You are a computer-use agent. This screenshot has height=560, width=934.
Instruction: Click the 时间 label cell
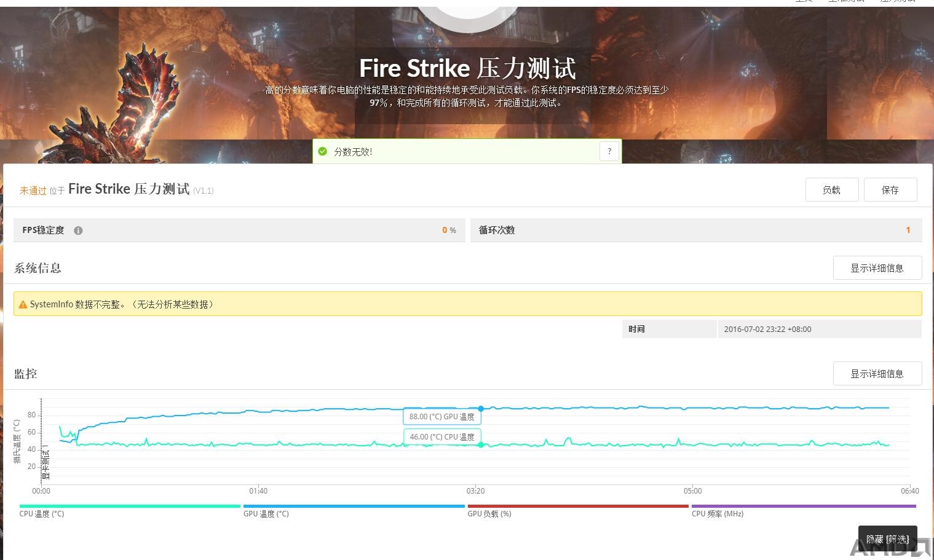pos(670,329)
